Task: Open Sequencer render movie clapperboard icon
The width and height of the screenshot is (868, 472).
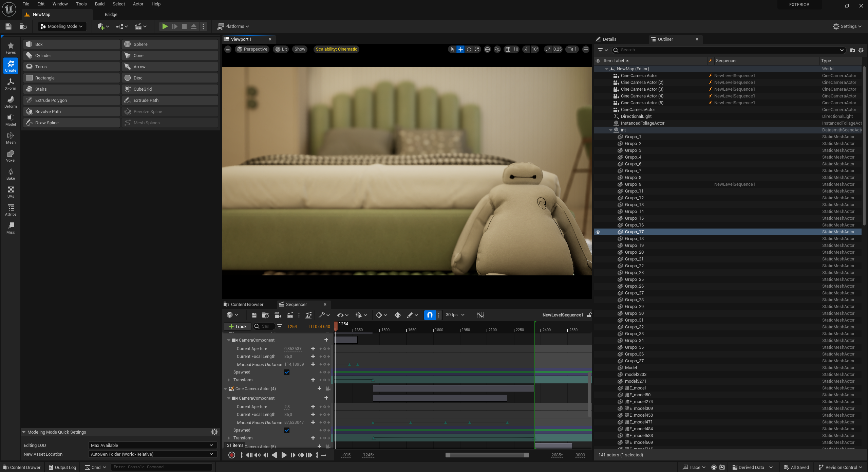Action: pyautogui.click(x=290, y=315)
